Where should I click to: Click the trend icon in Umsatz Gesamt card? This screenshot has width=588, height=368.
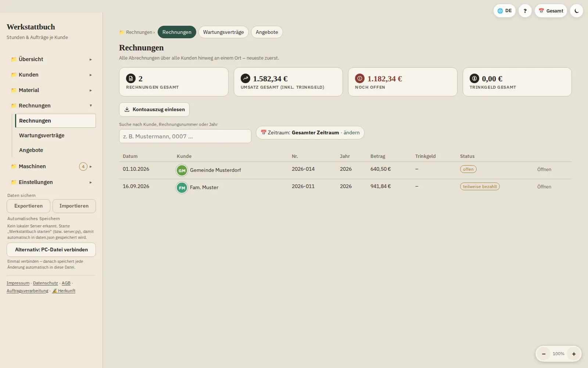pyautogui.click(x=245, y=78)
